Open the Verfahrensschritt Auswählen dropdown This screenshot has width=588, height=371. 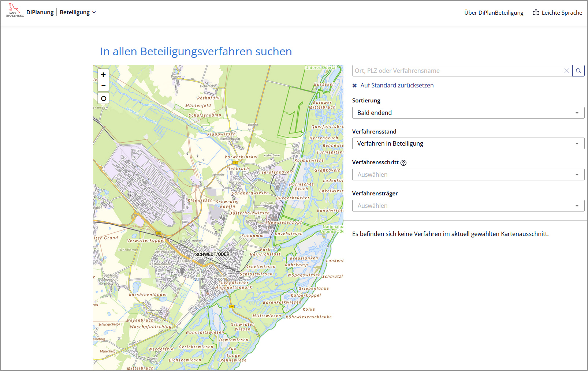click(468, 175)
